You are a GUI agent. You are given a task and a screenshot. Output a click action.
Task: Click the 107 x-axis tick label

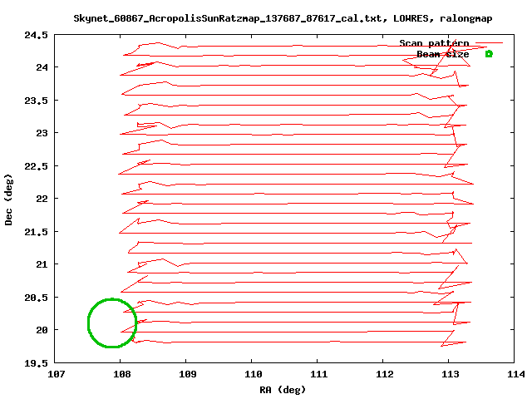coord(56,374)
